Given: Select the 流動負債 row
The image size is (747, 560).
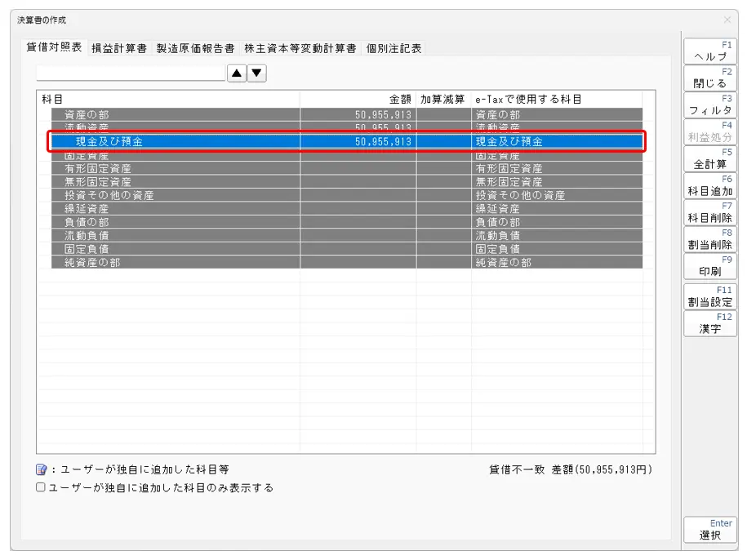Looking at the screenshot, I should point(347,235).
